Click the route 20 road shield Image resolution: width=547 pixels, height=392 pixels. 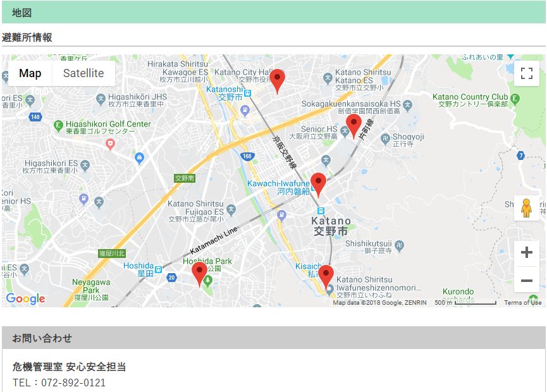[171, 278]
